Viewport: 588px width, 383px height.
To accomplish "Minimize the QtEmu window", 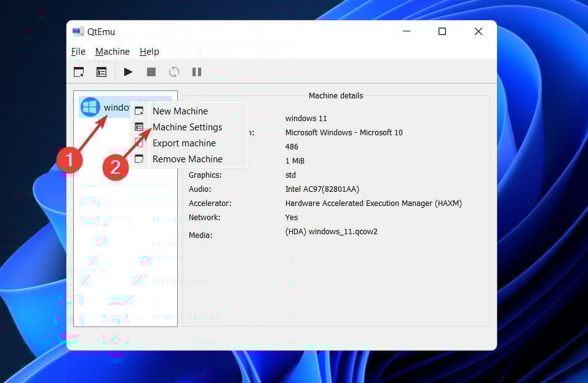I will coord(406,32).
